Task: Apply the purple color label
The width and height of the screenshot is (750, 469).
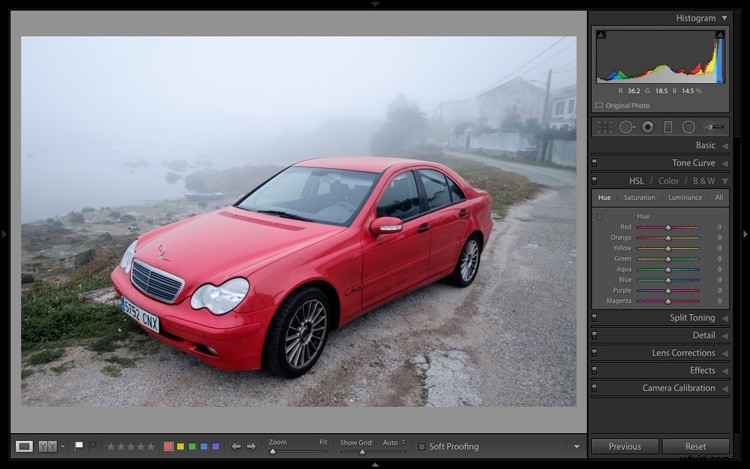Action: pos(216,447)
